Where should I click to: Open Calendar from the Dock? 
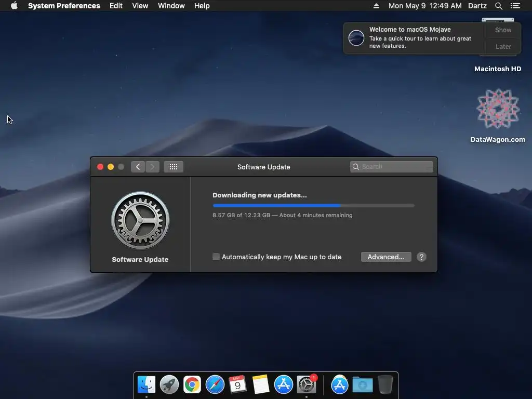pyautogui.click(x=238, y=384)
